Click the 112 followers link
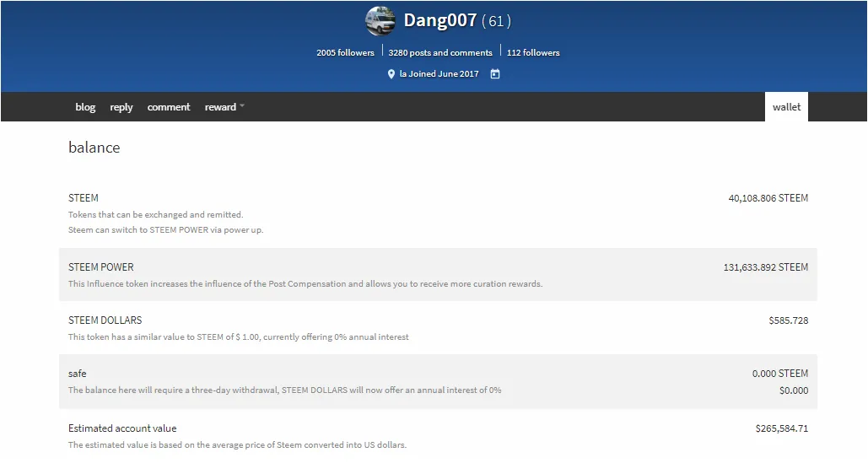This screenshot has width=868, height=463. [533, 52]
